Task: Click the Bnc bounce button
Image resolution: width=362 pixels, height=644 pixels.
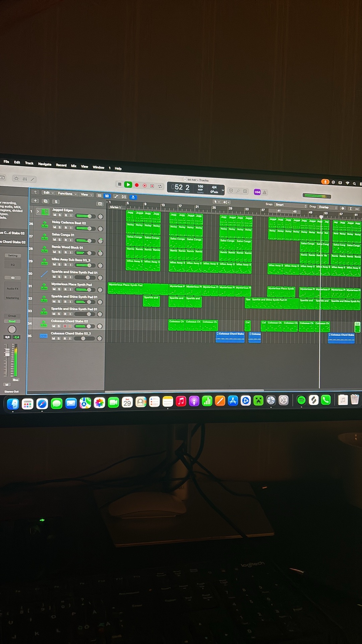Action: (15, 380)
